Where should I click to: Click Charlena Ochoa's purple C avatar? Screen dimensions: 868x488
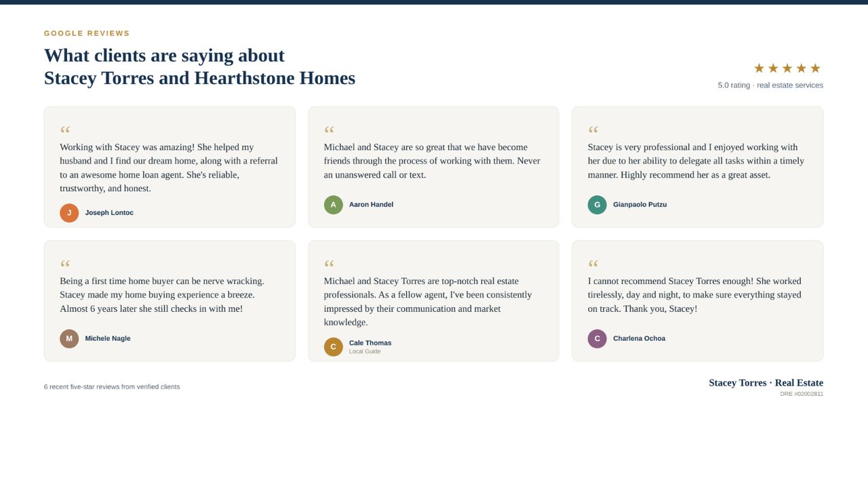(597, 339)
